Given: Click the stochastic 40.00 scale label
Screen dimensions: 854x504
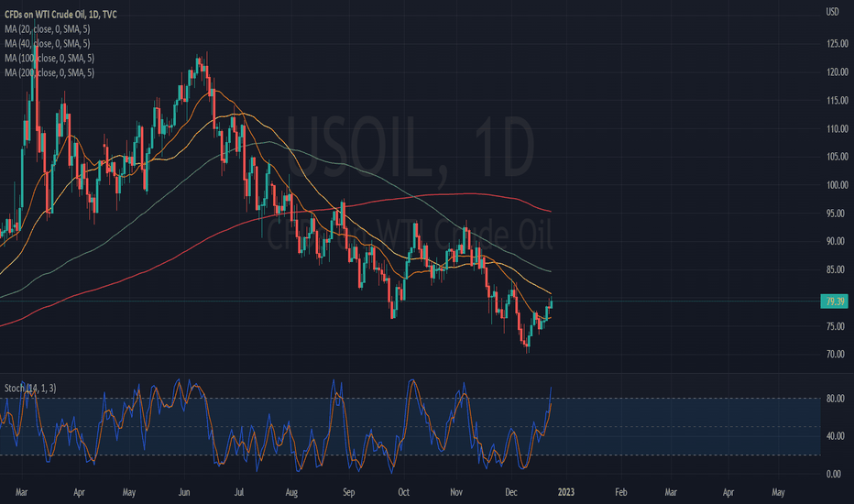Looking at the screenshot, I should click(836, 436).
